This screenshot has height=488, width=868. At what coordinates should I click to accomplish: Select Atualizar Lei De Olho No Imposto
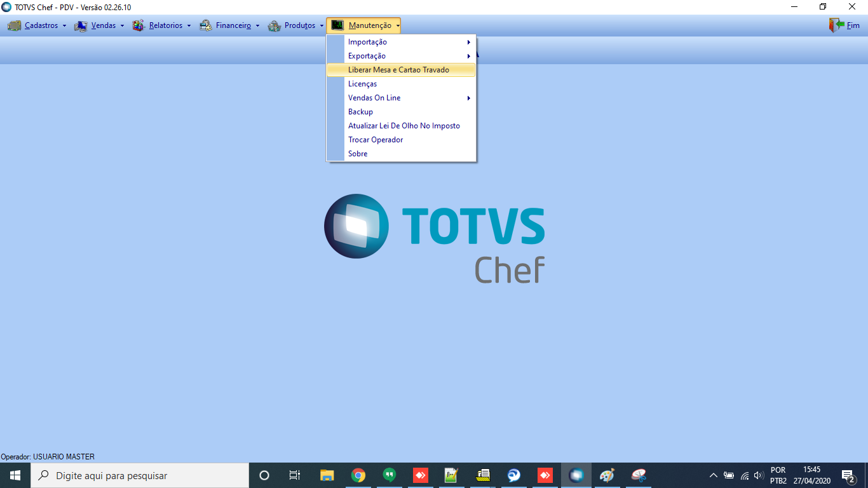[401, 126]
